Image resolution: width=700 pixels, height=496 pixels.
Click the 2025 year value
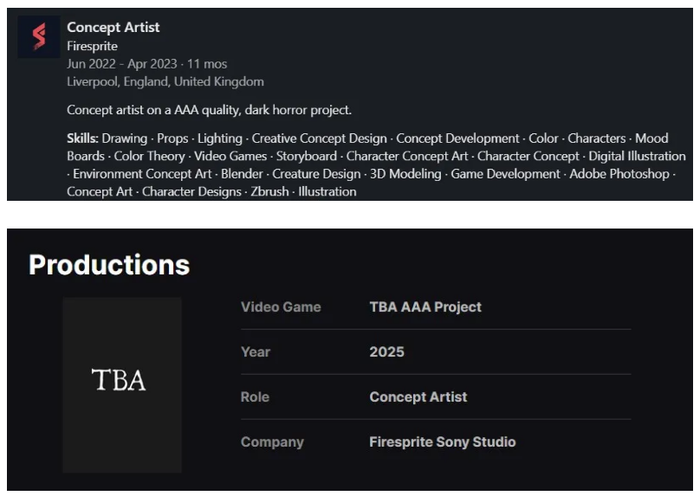point(387,352)
